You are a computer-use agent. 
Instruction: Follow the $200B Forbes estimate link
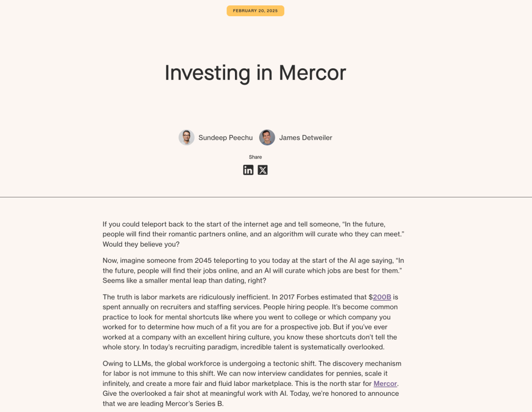click(x=382, y=297)
